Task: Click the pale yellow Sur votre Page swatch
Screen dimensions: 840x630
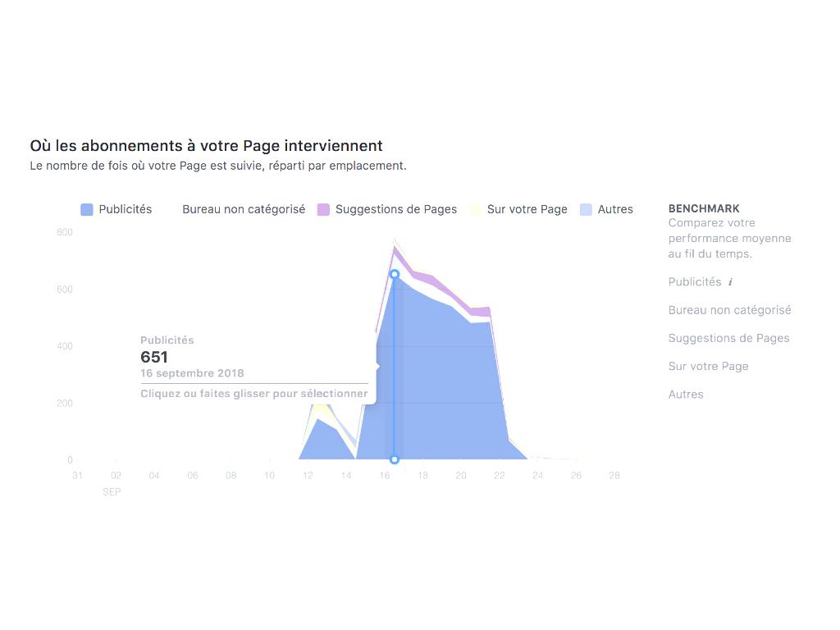Action: [475, 210]
